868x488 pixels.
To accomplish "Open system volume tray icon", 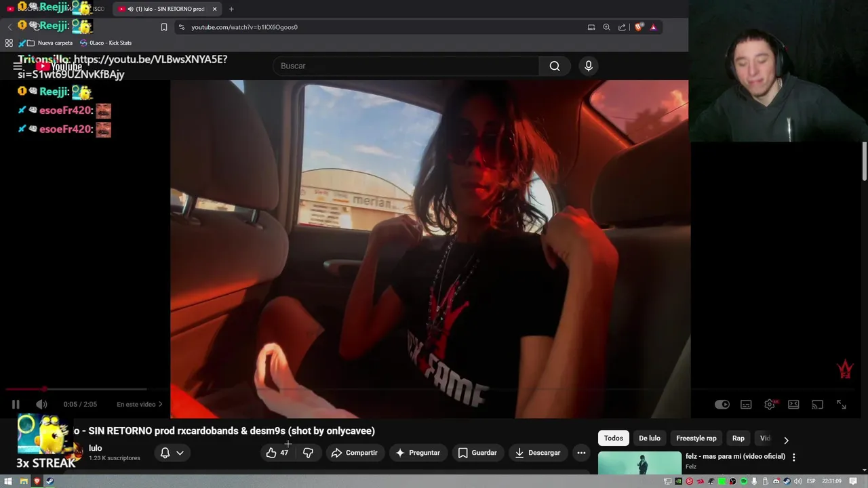I will click(x=797, y=481).
